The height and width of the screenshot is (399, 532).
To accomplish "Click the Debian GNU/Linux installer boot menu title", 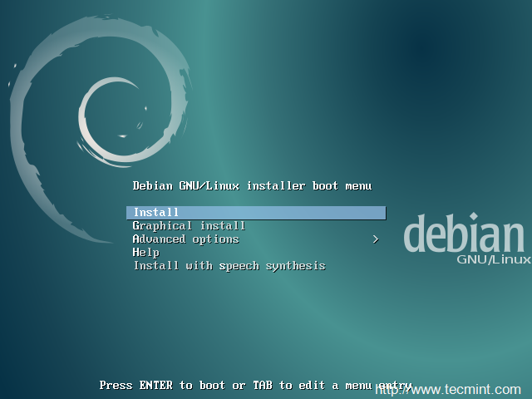I will (252, 186).
